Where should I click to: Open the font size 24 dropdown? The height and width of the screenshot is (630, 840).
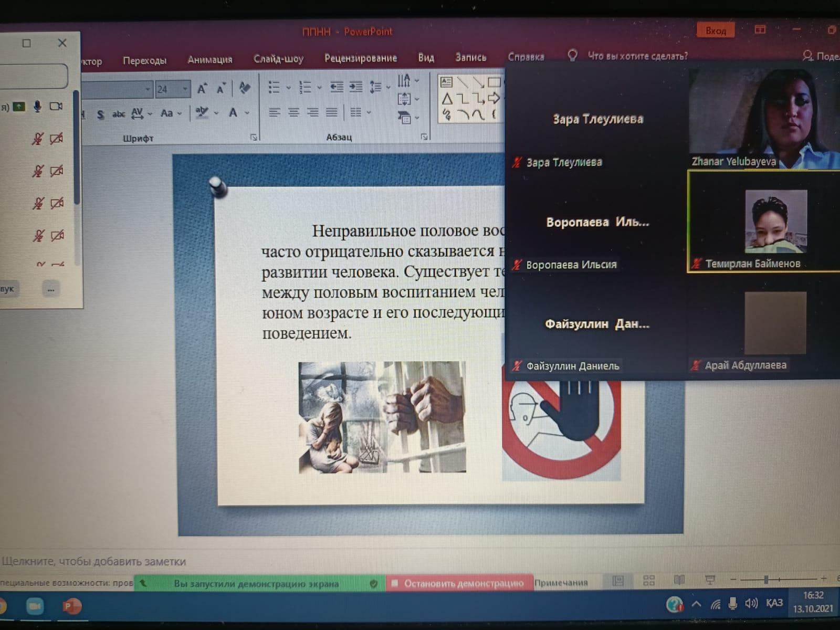click(185, 89)
